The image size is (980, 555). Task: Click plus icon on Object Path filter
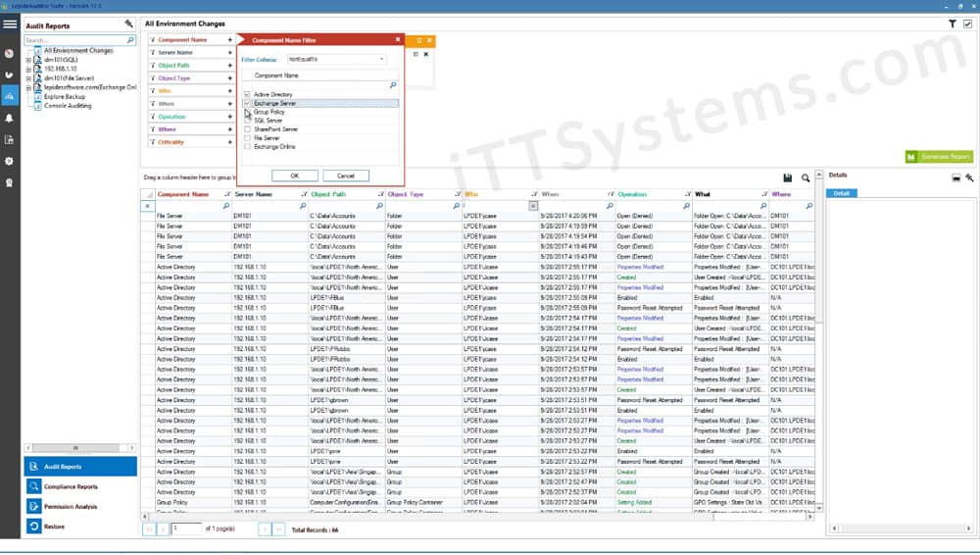tap(230, 66)
